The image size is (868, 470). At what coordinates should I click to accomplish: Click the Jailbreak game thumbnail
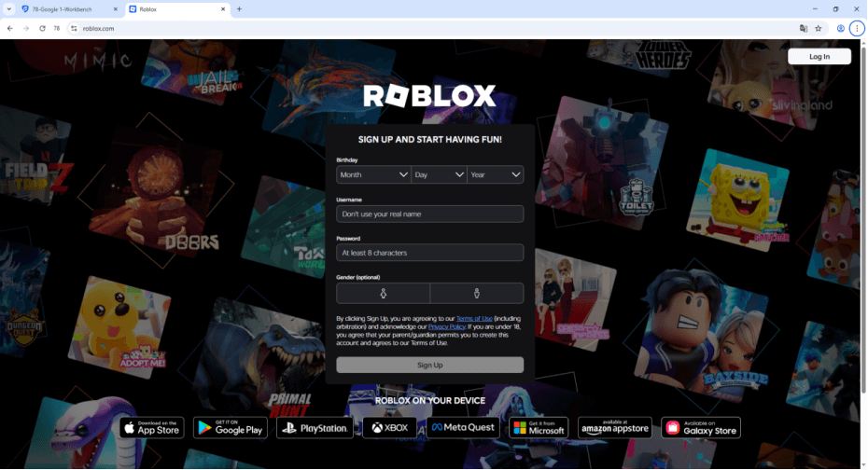[189, 71]
